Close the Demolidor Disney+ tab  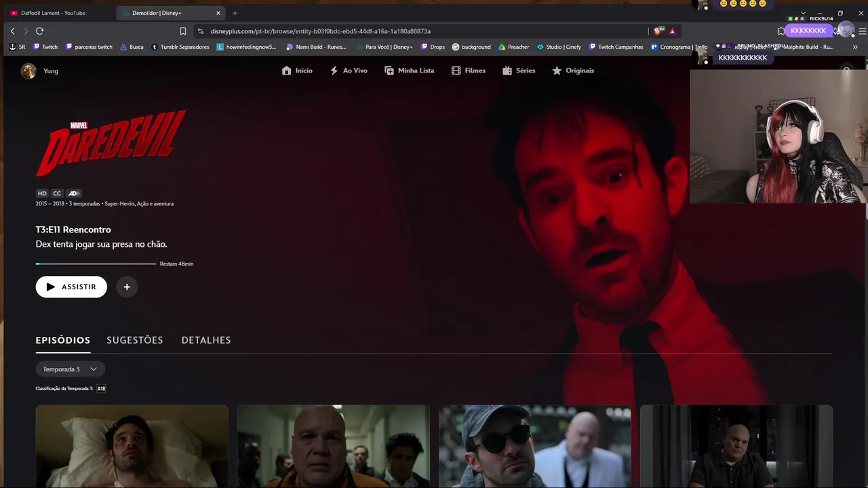coord(218,13)
